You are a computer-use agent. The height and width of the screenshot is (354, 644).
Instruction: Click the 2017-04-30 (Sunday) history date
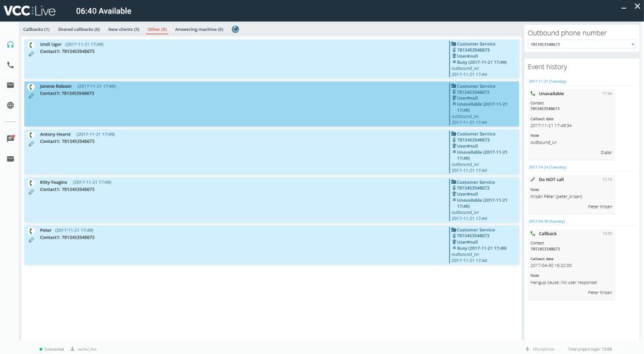click(x=547, y=221)
